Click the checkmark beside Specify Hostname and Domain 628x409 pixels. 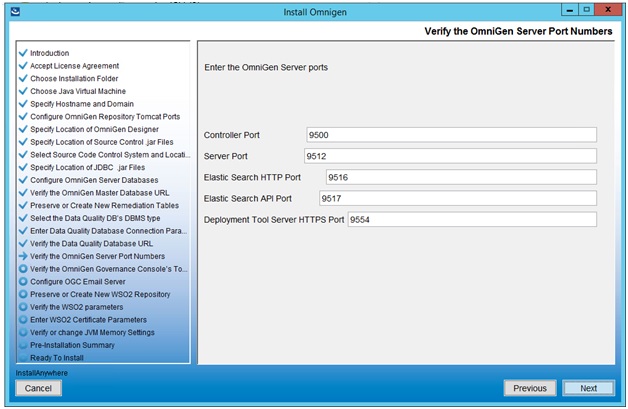pos(23,103)
